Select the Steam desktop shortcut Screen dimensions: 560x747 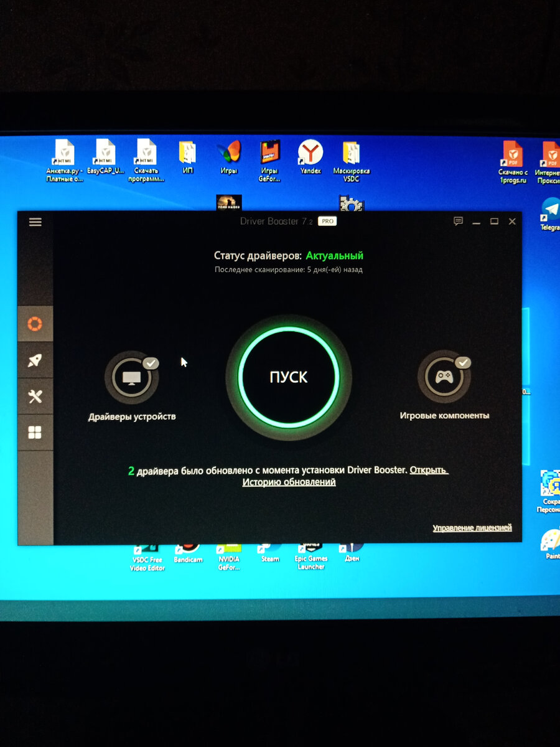point(270,554)
